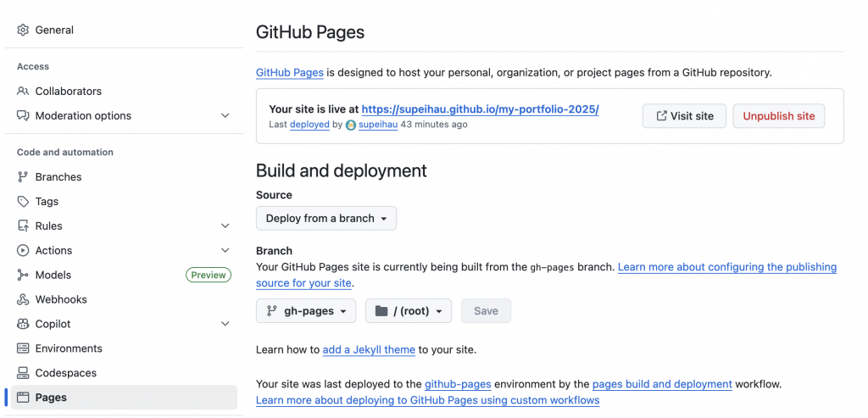Open the add a Jekyll theme link
This screenshot has width=868, height=418.
click(x=369, y=350)
